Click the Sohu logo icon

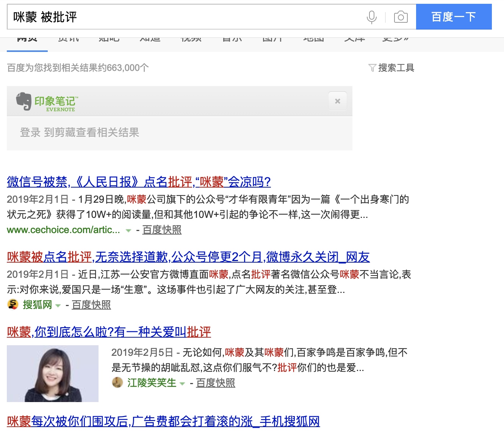click(13, 304)
